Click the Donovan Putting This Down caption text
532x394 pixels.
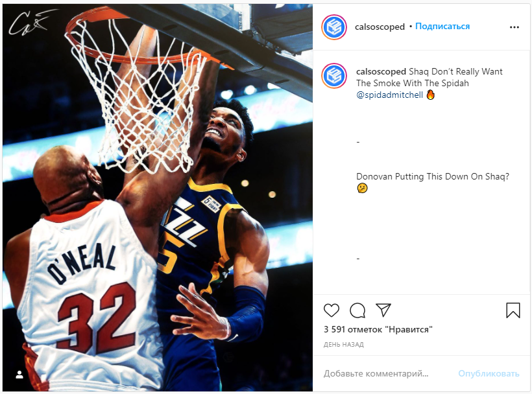pyautogui.click(x=433, y=176)
